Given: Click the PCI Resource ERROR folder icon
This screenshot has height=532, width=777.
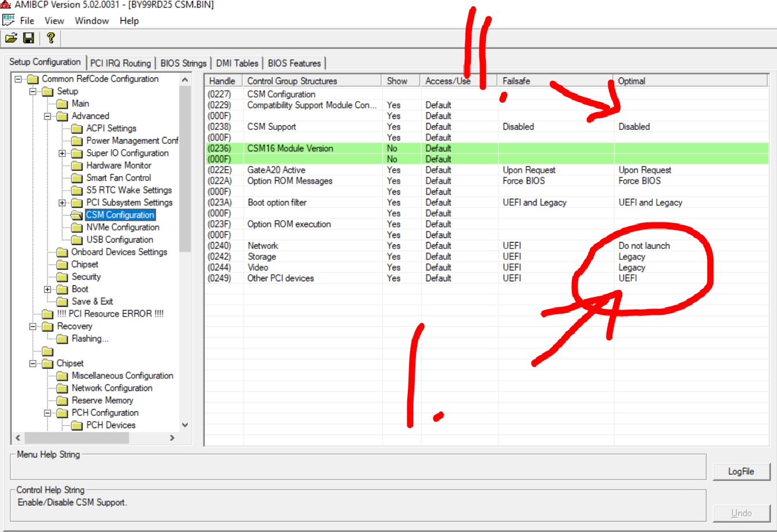Looking at the screenshot, I should [x=47, y=314].
